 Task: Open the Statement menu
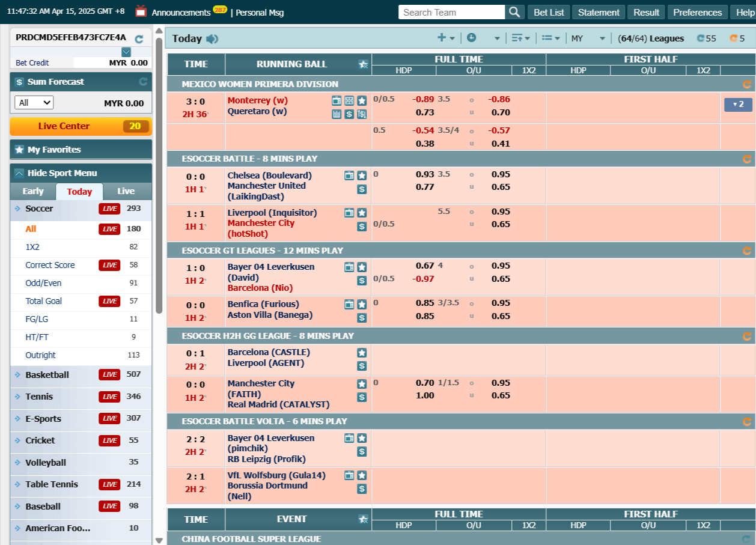pos(599,12)
